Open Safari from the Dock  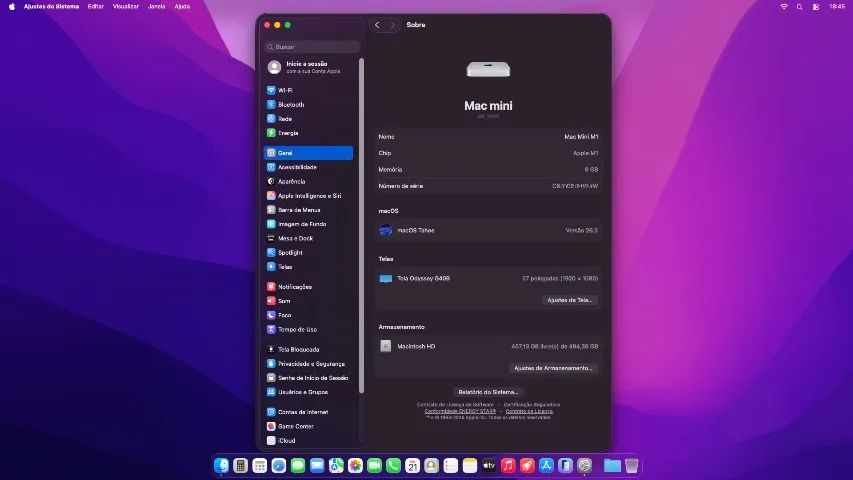pos(279,465)
